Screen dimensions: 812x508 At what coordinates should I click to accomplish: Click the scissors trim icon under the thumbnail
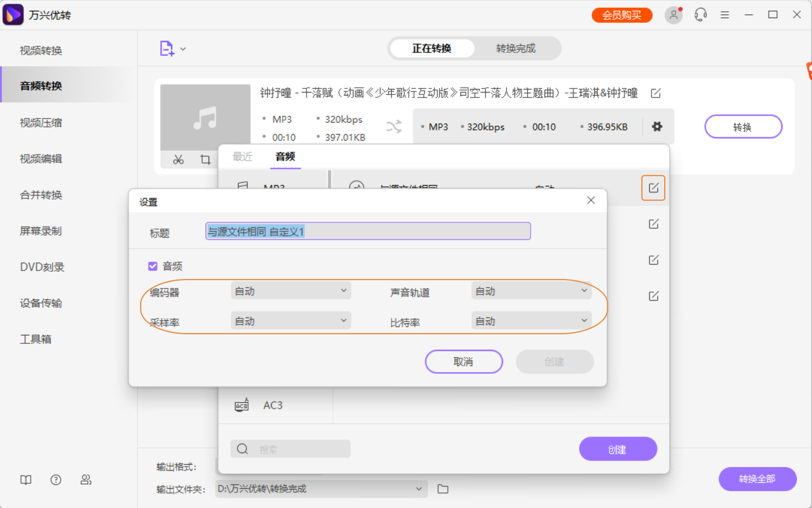click(178, 159)
